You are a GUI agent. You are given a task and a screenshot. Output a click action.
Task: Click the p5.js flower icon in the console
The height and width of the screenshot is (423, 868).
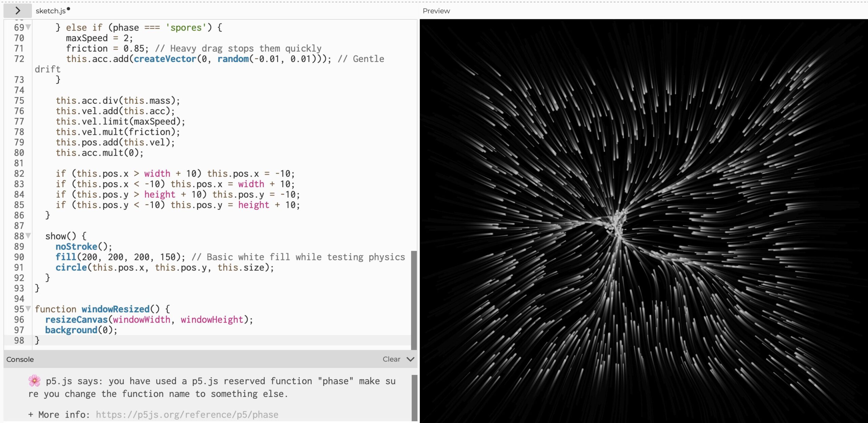[34, 381]
